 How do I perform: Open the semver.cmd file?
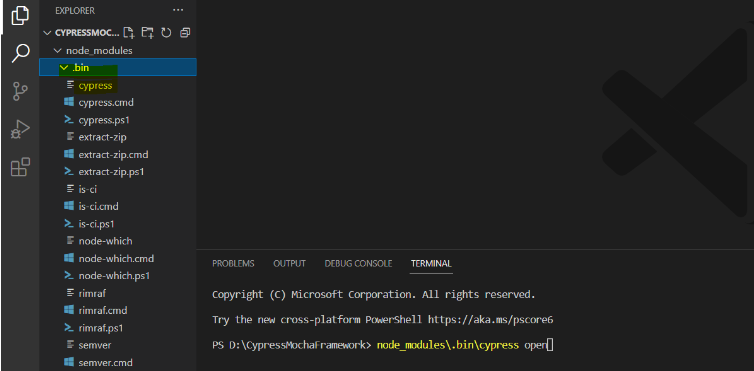point(118,362)
